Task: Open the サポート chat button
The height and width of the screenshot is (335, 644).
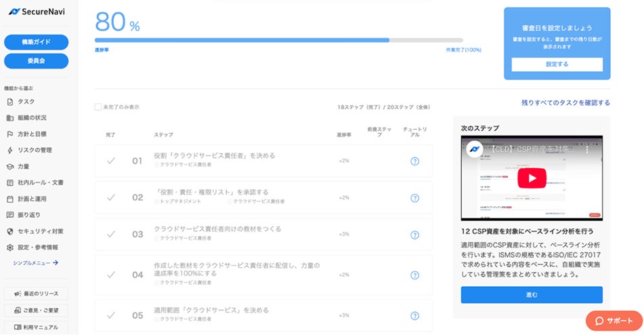Action: click(614, 321)
